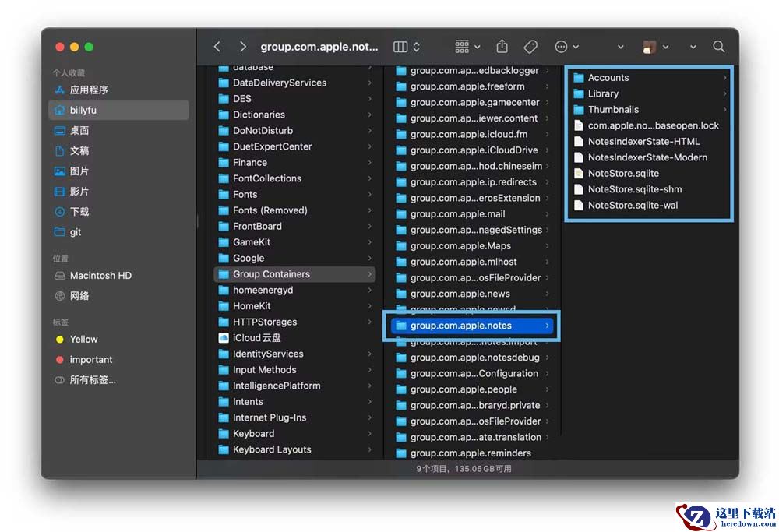This screenshot has height=532, width=779.
Task: Select 网络 in the sidebar
Action: (x=118, y=296)
